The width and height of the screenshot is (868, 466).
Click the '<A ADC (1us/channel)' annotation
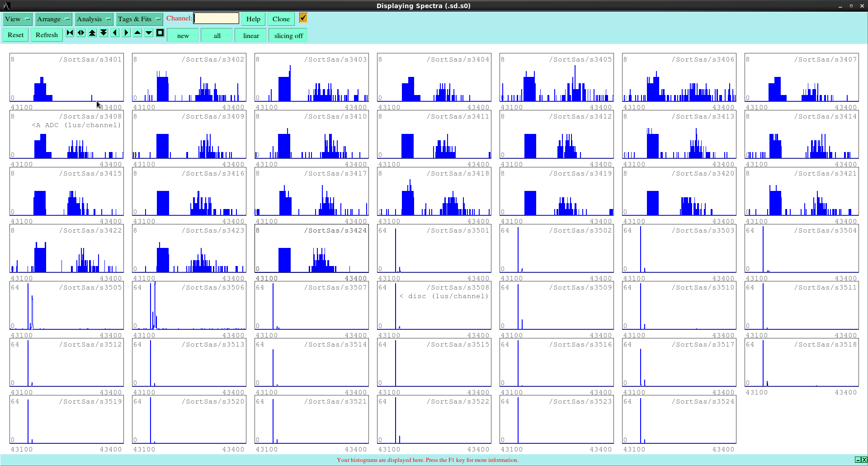coord(76,125)
